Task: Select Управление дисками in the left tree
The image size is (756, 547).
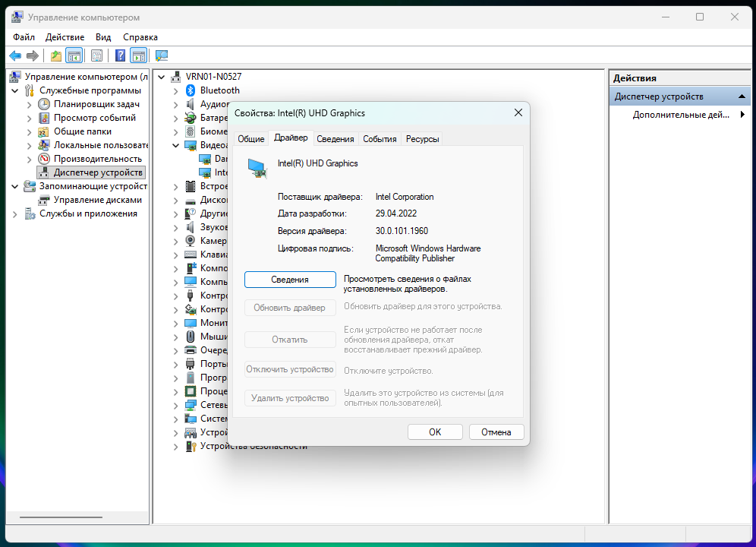Action: [x=97, y=200]
